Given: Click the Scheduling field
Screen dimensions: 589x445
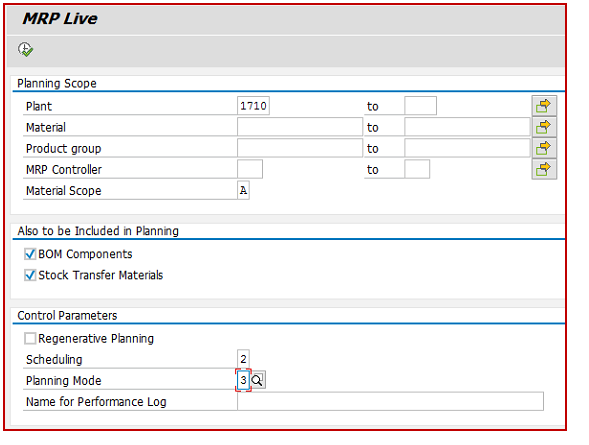Looking at the screenshot, I should 243,359.
